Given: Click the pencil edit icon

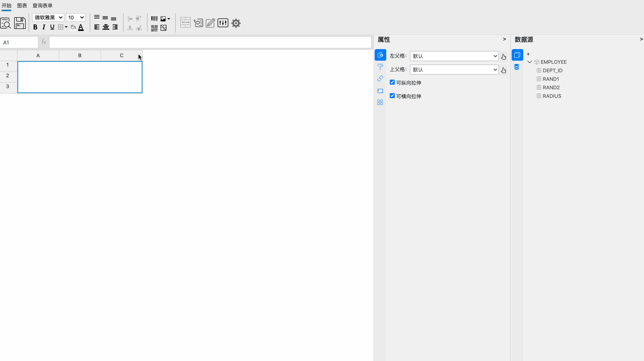Looking at the screenshot, I should [x=210, y=23].
